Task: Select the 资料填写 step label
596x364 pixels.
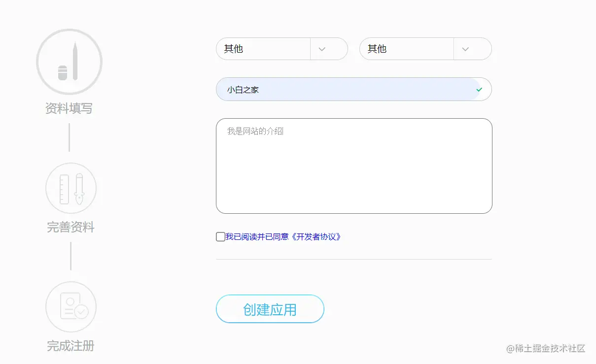Action: (x=69, y=108)
